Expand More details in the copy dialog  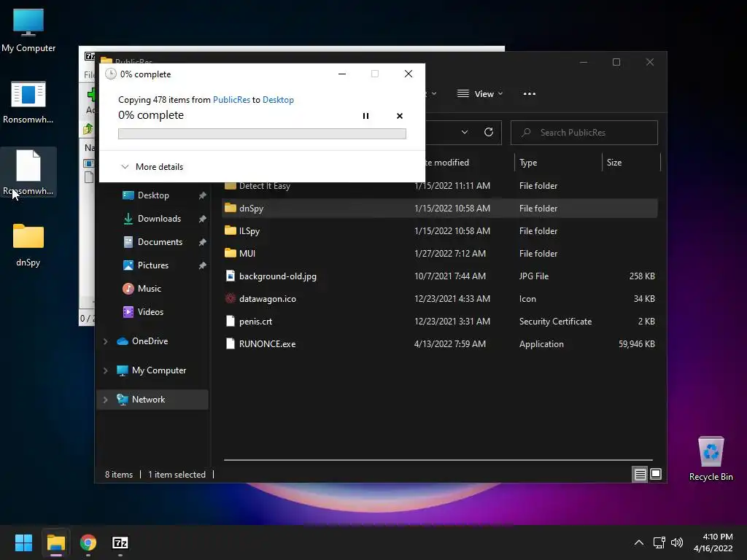(152, 167)
